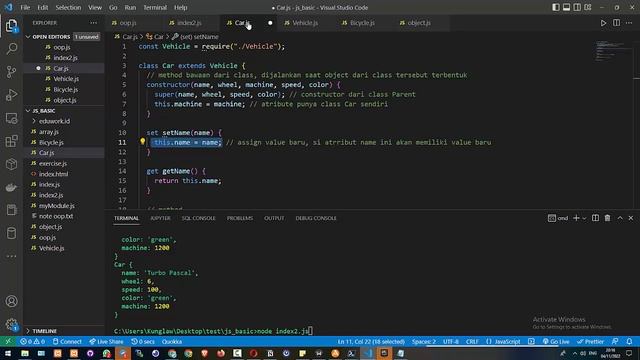Open editor More Actions ellipsis

[629, 23]
